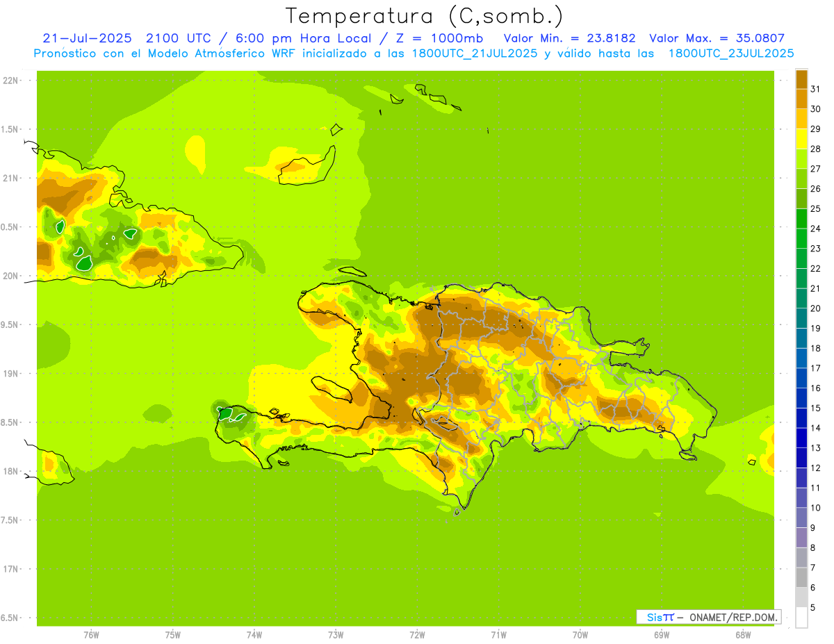
Task: Click legend value 16
Action: click(815, 388)
